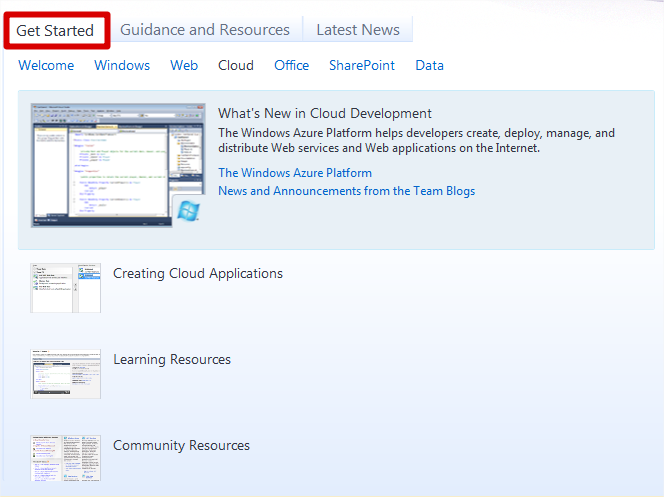
Task: Expand Creating Cloud Applications item
Action: [198, 274]
